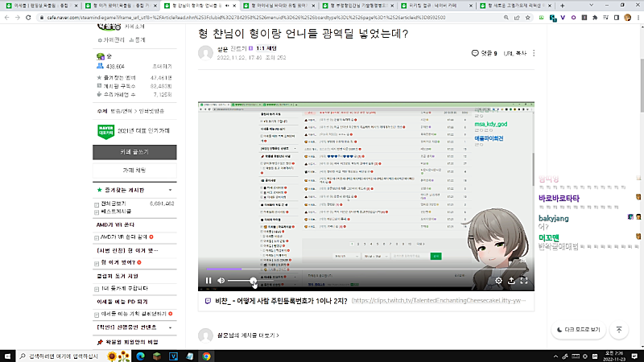
Task: Reload the current page
Action: tap(28, 18)
